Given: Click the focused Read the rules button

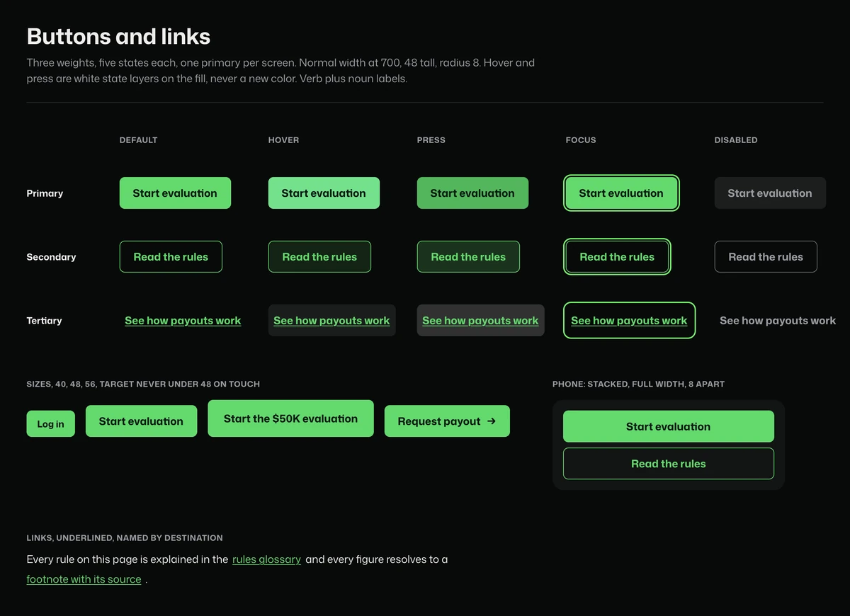Looking at the screenshot, I should tap(617, 256).
